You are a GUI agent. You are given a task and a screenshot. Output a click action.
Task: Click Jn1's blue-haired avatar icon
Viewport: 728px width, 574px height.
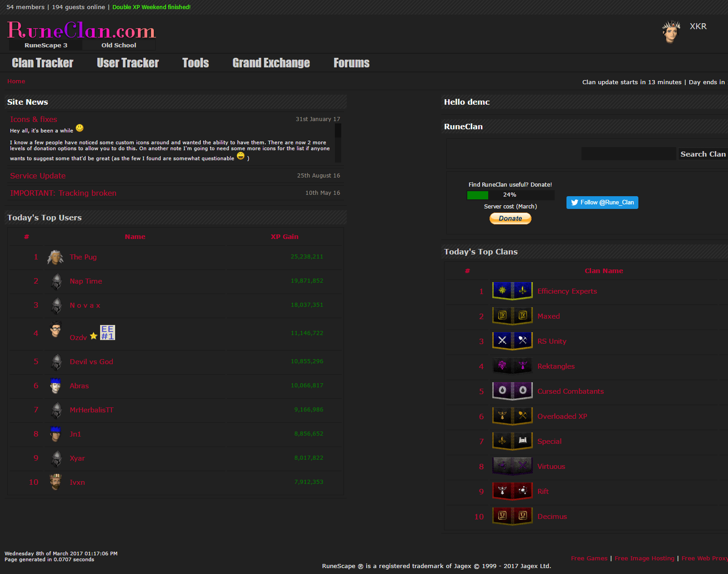56,434
